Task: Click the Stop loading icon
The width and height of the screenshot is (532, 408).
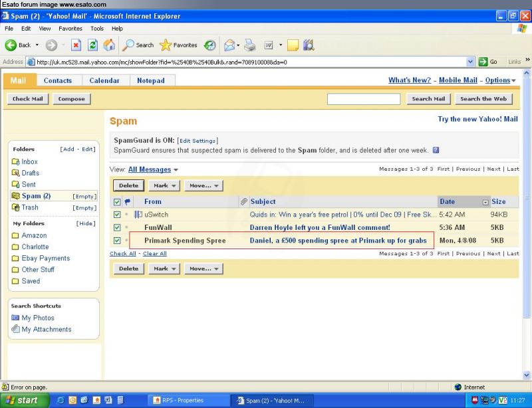Action: point(76,45)
